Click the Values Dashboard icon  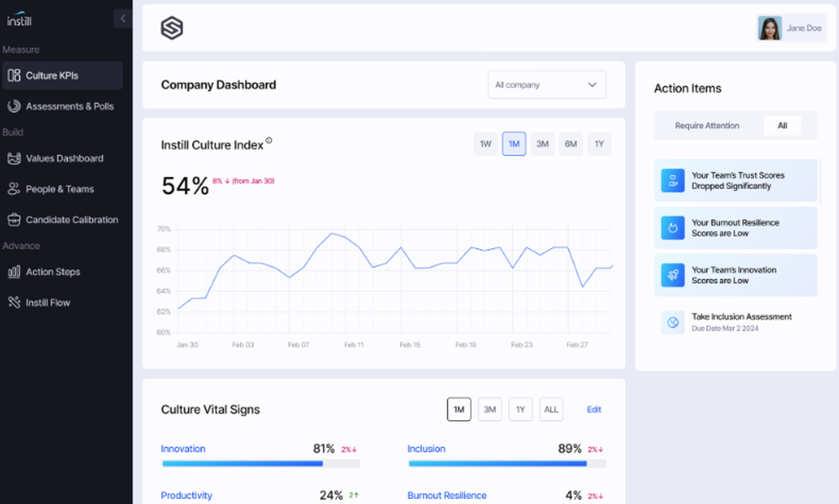click(x=14, y=158)
